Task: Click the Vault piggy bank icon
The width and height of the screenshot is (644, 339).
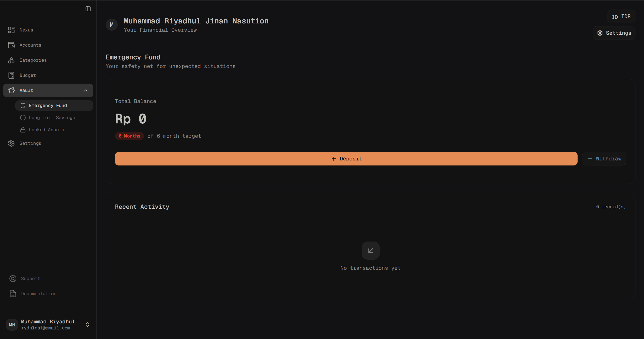Action: (11, 90)
